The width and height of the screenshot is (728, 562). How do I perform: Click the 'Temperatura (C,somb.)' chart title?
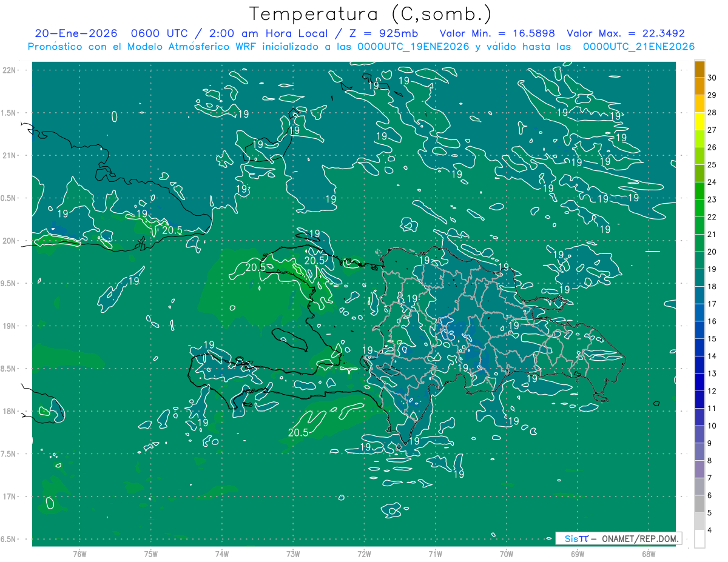tap(370, 14)
